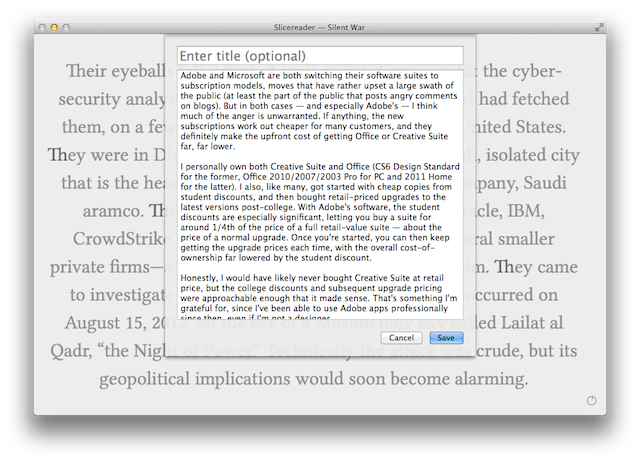Click "led Lailat al" in the reader

point(519,323)
